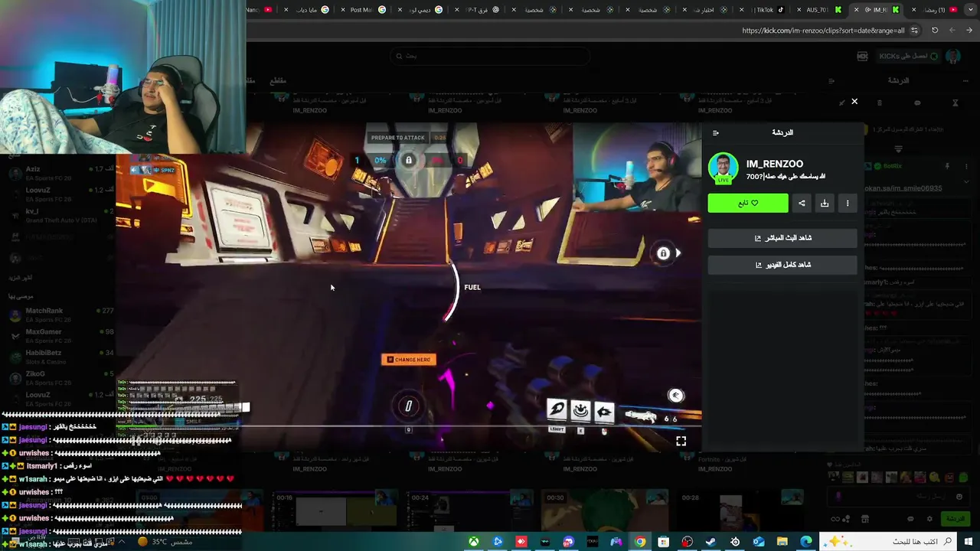Collapse the clip chat panel with the arrow icon
Screen dimensions: 980x551
(x=716, y=132)
